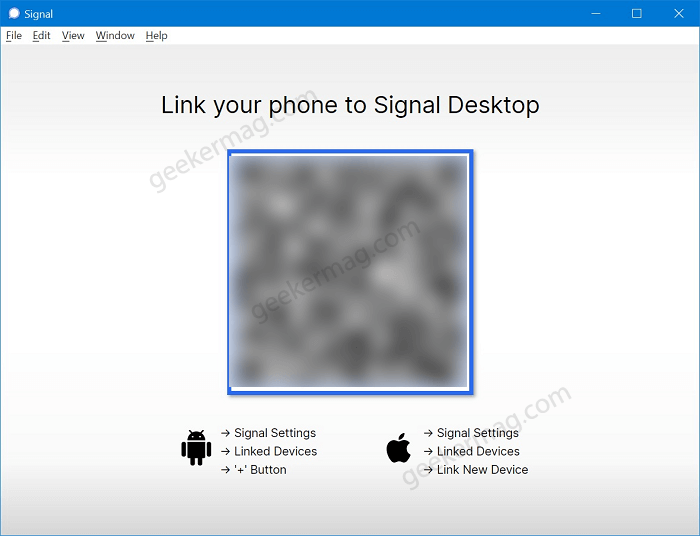This screenshot has width=700, height=536.
Task: Open the Help menu
Action: (156, 36)
